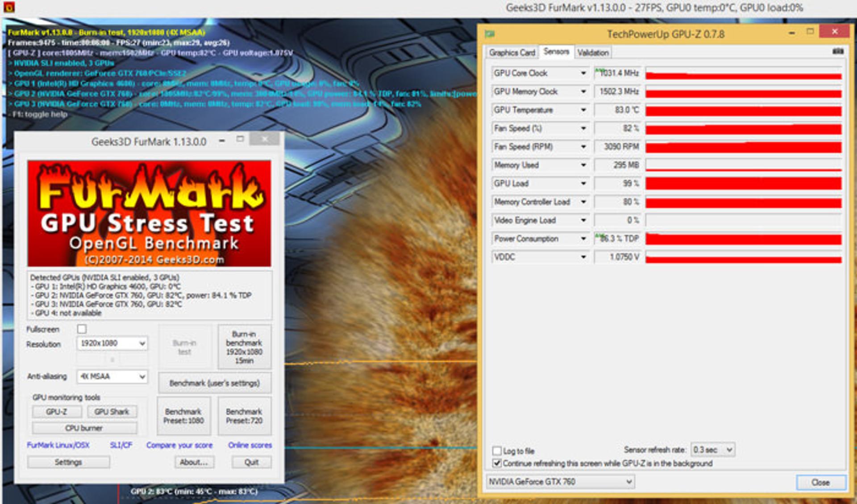
Task: Click the FurMark GPU Stress Test banner
Action: coord(149,213)
